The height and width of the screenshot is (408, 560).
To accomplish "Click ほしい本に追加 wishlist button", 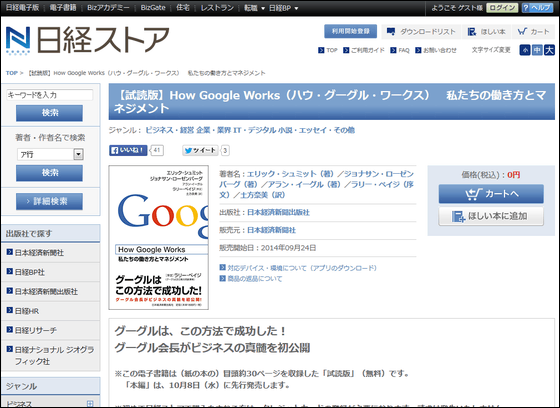I will pos(491,216).
